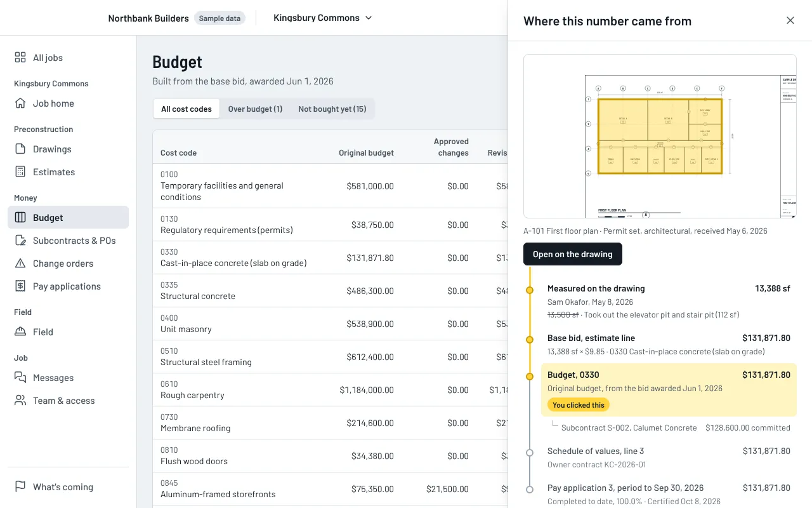Select the Not bought yet (15) tab
The image size is (812, 508).
(332, 109)
